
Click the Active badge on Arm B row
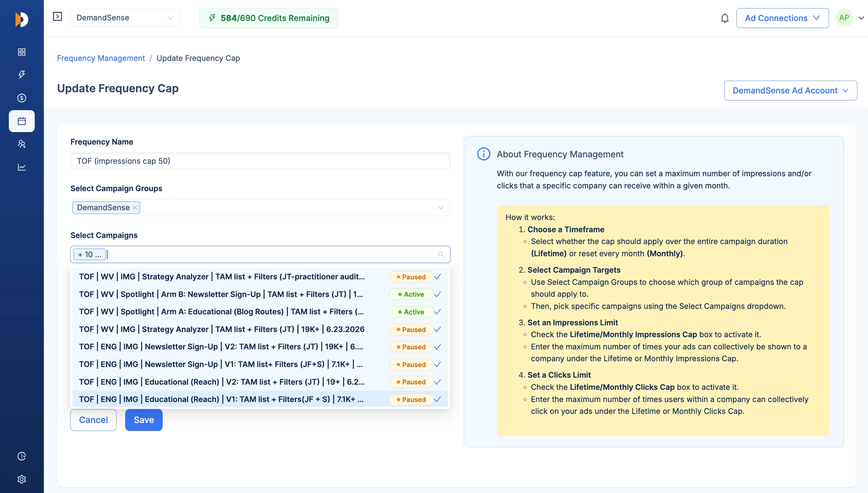point(411,294)
